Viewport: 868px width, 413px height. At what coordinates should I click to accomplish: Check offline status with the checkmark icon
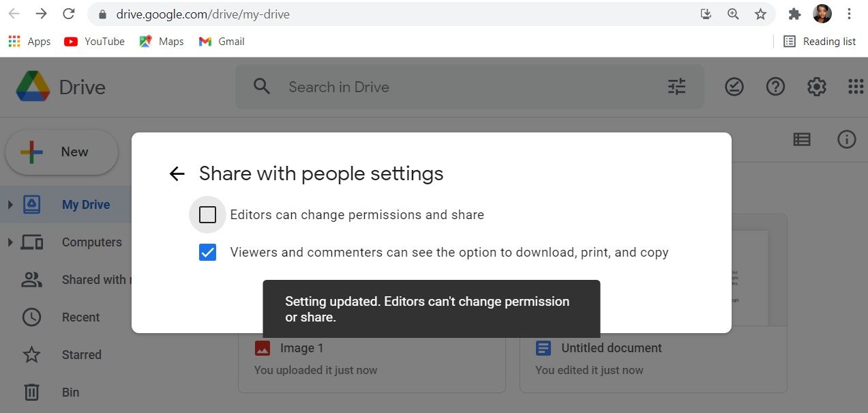coord(734,87)
